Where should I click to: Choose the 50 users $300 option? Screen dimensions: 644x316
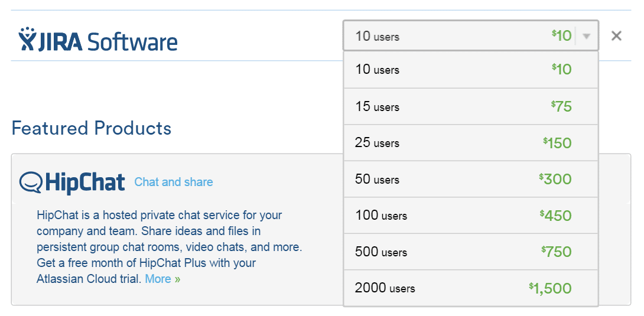click(471, 179)
